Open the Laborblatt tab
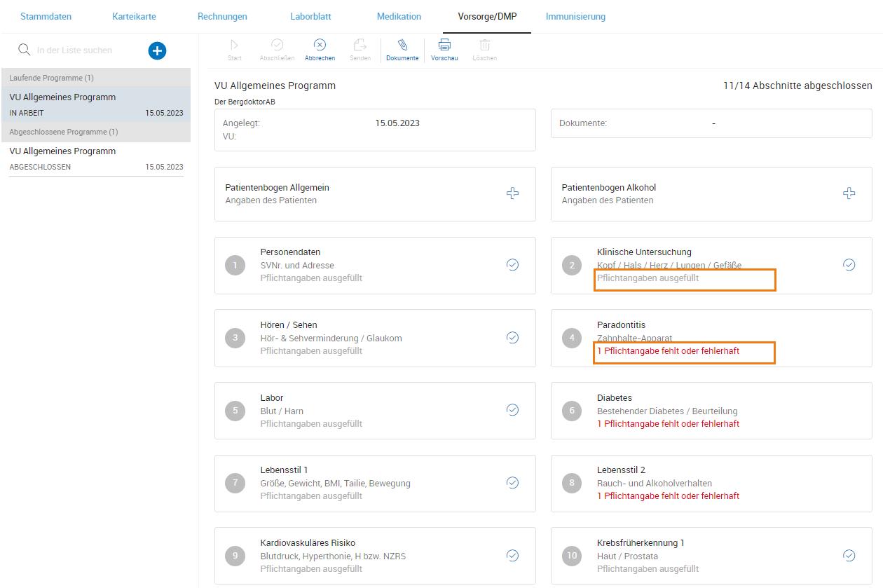Screen dimensions: 883x588 pyautogui.click(x=310, y=16)
